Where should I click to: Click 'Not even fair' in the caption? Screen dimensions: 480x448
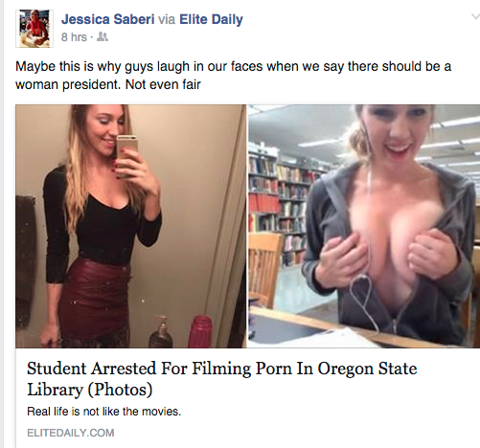coord(163,84)
